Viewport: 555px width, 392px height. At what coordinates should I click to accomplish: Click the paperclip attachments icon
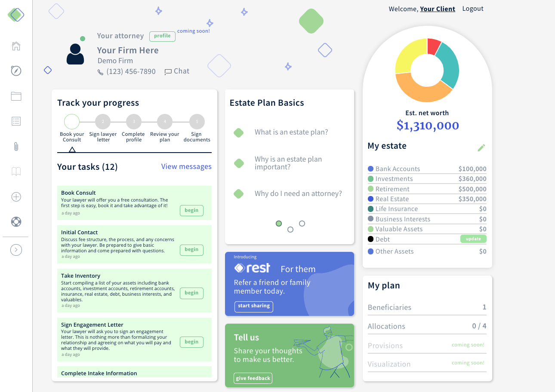[16, 147]
